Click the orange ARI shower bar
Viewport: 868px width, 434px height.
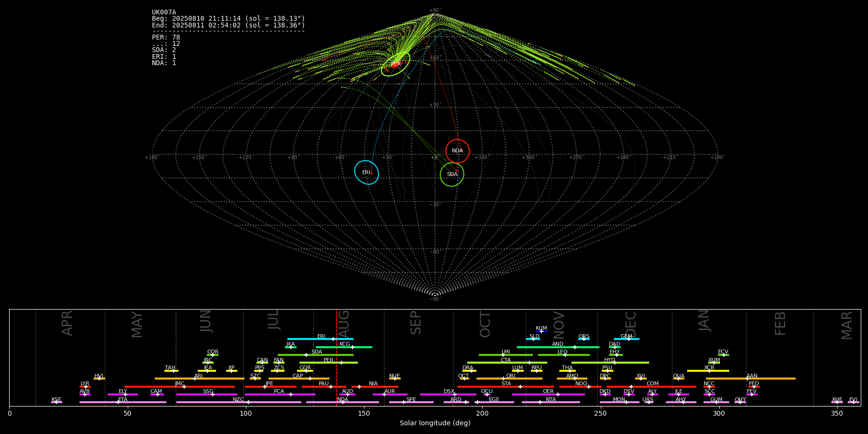(x=200, y=379)
